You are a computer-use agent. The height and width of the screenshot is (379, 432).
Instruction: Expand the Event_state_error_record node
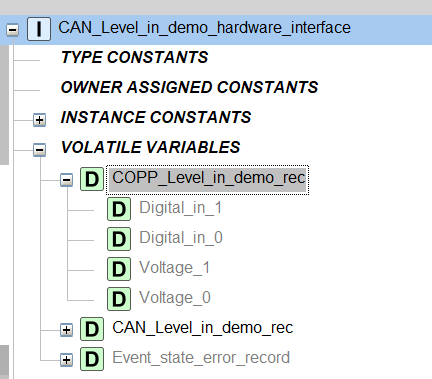click(67, 360)
